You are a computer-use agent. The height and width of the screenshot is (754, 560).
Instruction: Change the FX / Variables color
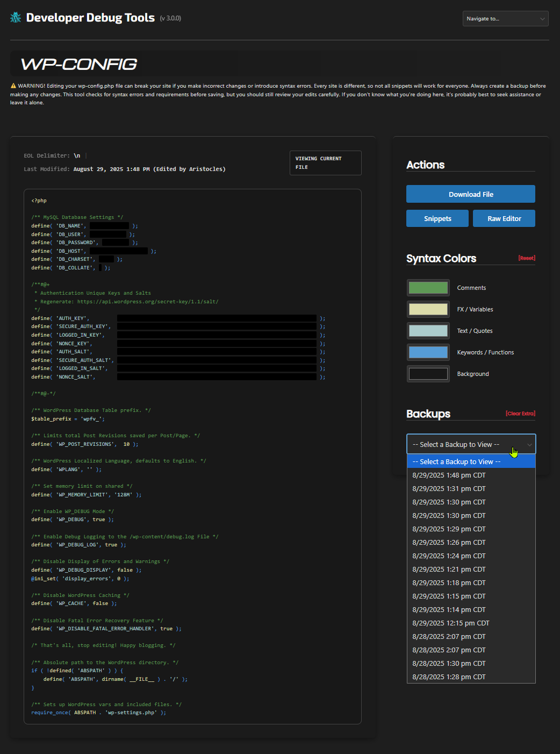point(428,309)
